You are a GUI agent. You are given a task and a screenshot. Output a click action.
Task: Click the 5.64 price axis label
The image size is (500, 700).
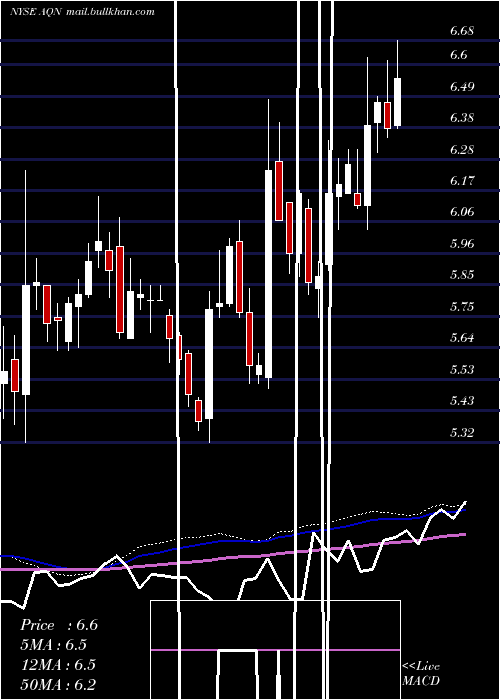[462, 338]
